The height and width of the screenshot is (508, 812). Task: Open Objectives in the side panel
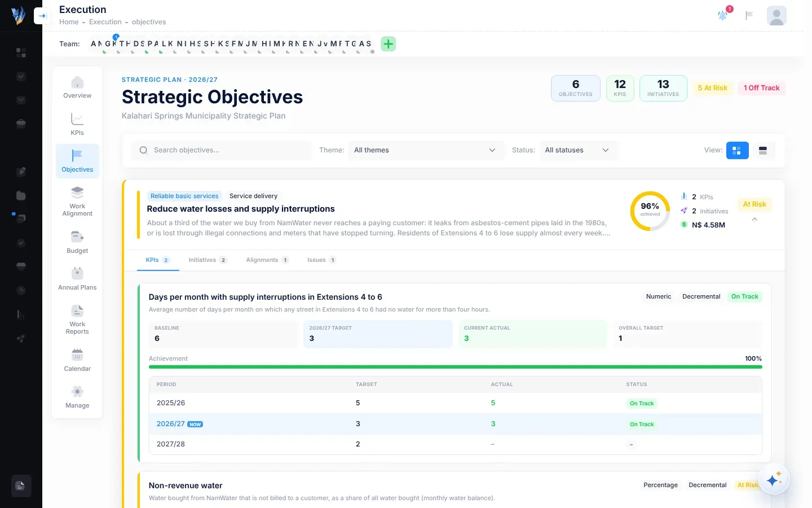(x=77, y=161)
